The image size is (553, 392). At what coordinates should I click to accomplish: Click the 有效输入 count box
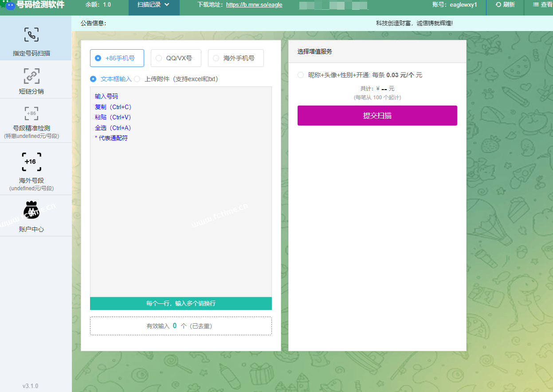(180, 326)
